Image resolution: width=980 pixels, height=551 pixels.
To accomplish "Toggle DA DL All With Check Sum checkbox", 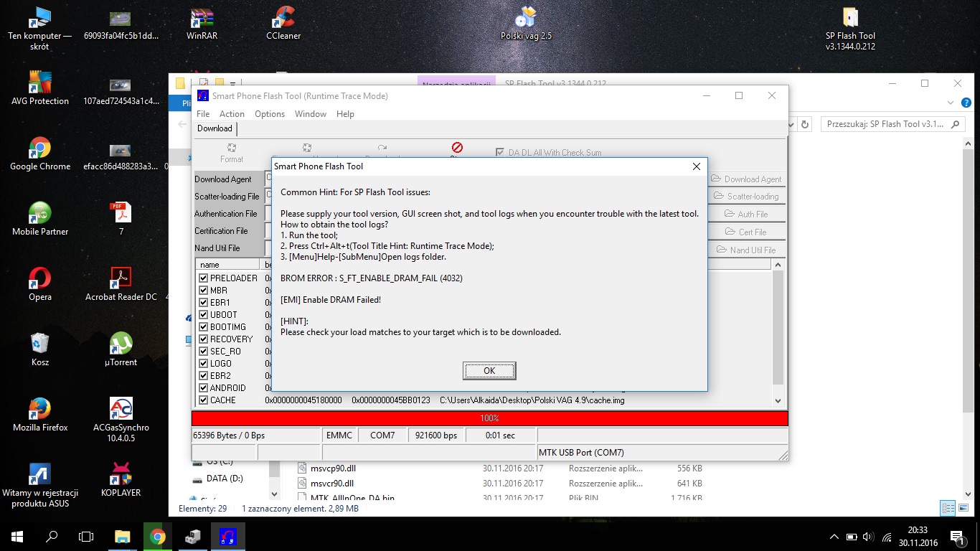I will (x=501, y=152).
